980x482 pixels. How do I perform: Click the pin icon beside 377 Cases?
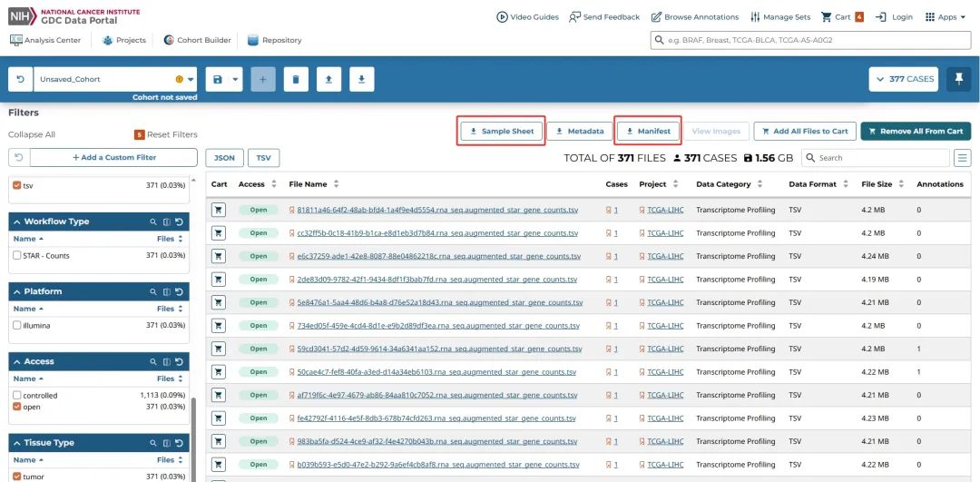[x=958, y=79]
